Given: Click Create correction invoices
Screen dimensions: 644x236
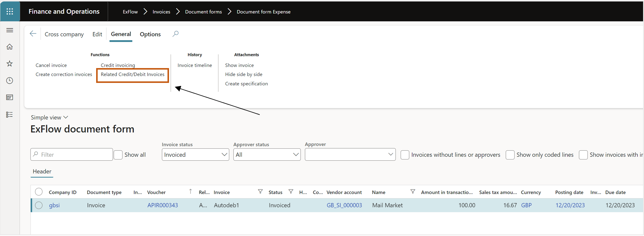Looking at the screenshot, I should click(64, 74).
